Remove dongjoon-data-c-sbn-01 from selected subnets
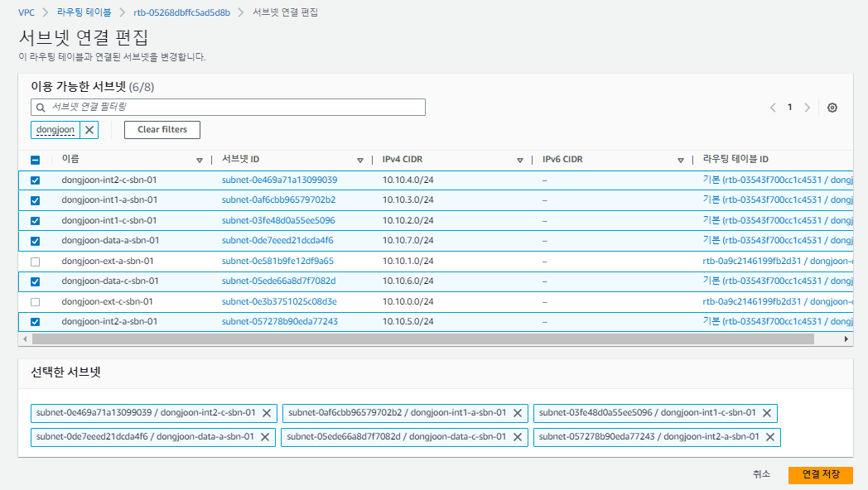 click(x=518, y=437)
